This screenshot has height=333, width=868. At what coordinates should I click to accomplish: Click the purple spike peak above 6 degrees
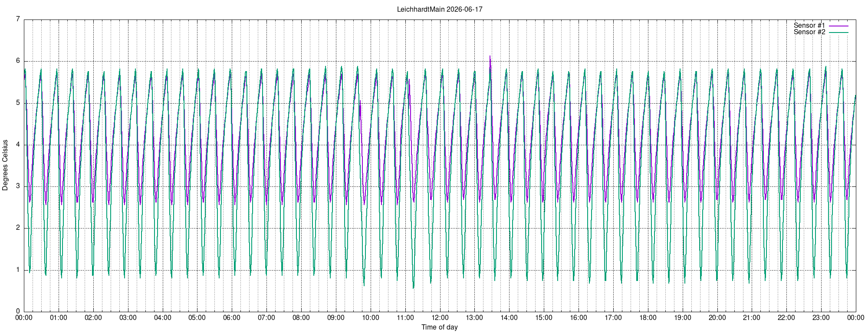(490, 56)
